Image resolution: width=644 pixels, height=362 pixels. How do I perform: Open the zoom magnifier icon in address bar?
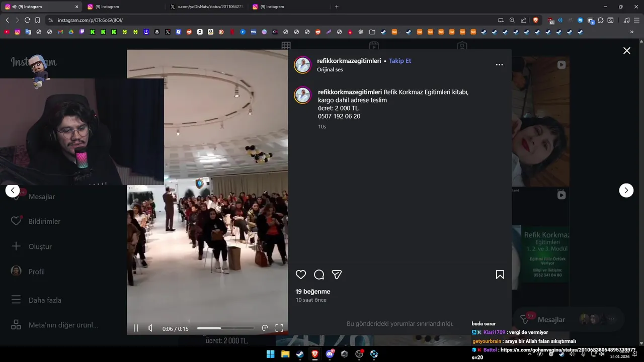click(x=512, y=20)
